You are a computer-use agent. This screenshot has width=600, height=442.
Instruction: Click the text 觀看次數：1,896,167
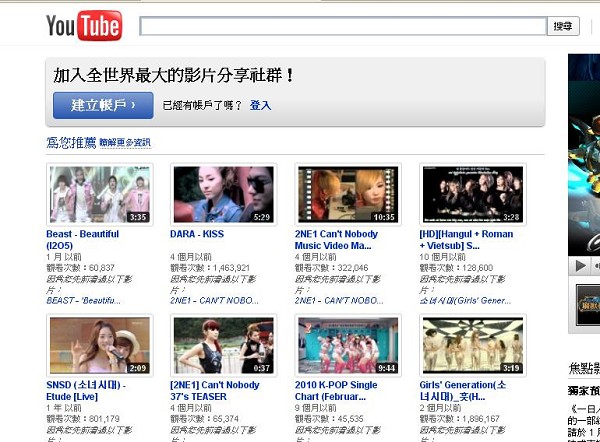tap(459, 419)
